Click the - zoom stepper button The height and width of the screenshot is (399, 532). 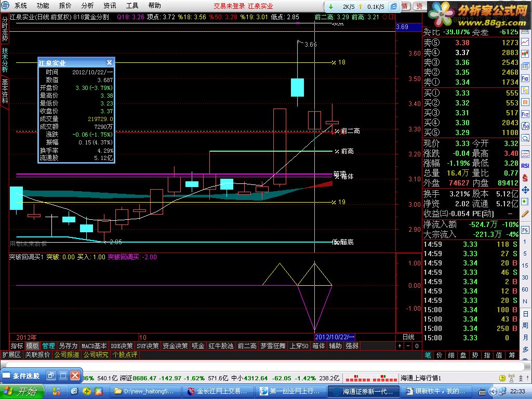(408, 346)
